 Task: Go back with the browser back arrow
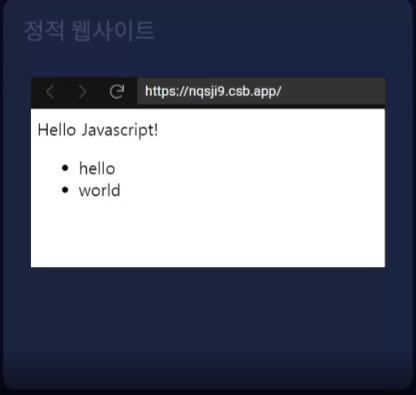click(50, 92)
